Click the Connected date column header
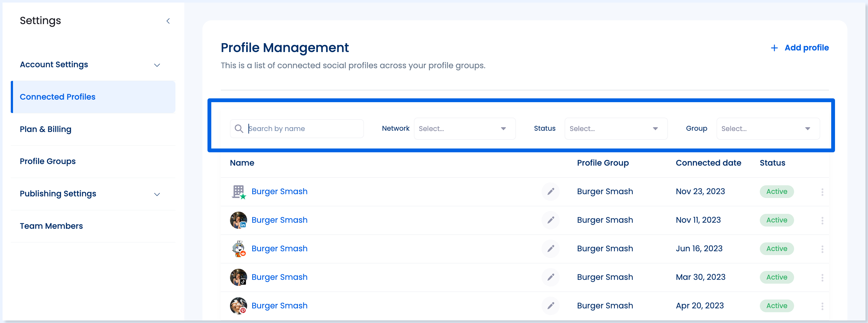Screen dimensions: 868x323 point(708,163)
